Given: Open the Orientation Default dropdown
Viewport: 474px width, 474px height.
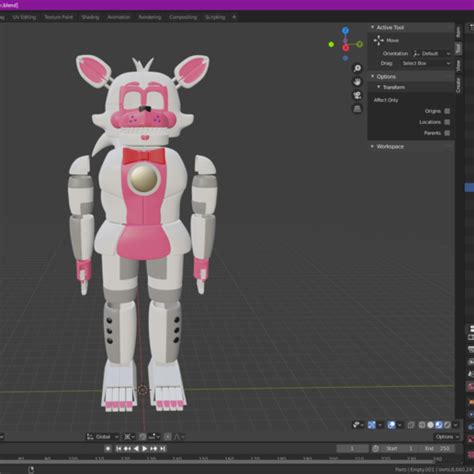Looking at the screenshot, I should pos(431,53).
